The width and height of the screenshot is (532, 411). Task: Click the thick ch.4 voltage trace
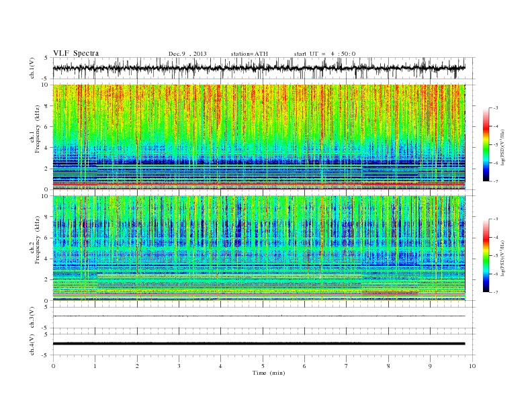[259, 344]
